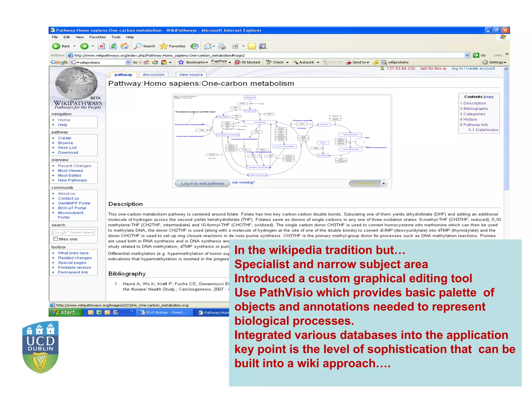532x399 pixels.
Task: Click the highlighter icon in Google toolbar
Action: pos(376,62)
